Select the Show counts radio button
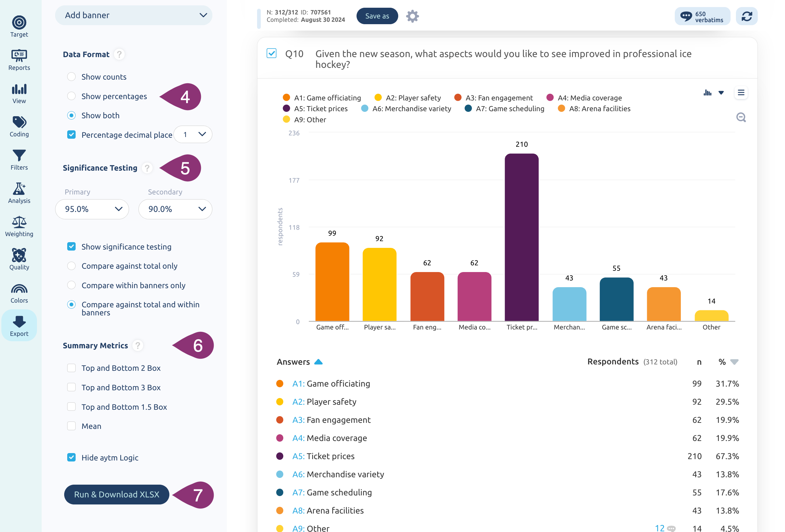 point(71,77)
